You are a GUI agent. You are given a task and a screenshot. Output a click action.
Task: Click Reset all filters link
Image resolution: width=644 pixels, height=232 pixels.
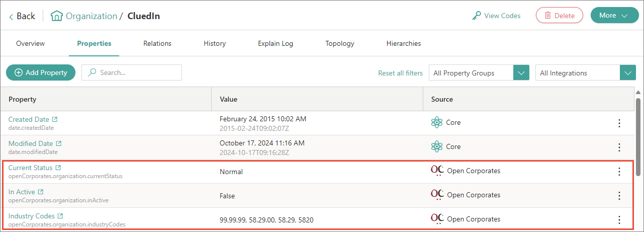pos(400,73)
